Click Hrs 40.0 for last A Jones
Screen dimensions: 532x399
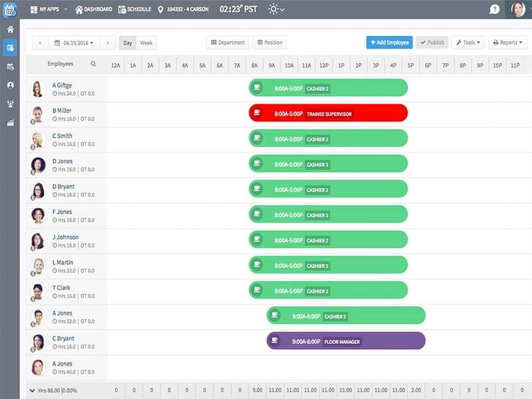tap(65, 372)
